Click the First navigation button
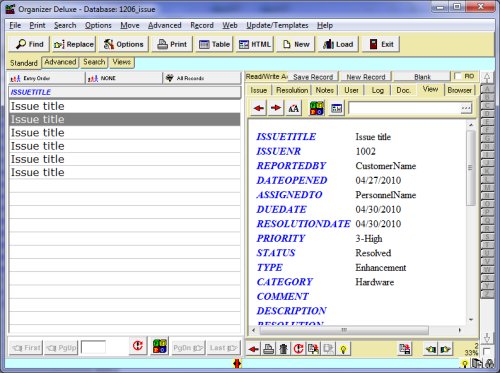This screenshot has width=500, height=373. coord(26,348)
